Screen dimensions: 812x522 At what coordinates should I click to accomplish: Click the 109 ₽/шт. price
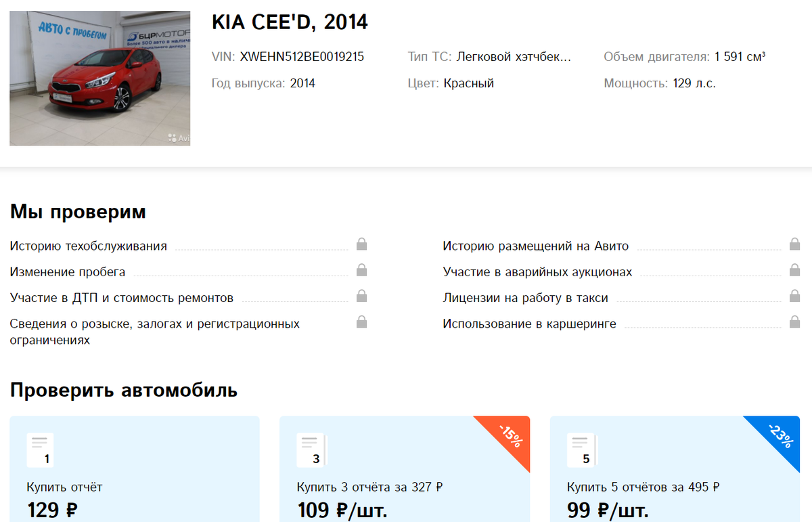(x=342, y=509)
